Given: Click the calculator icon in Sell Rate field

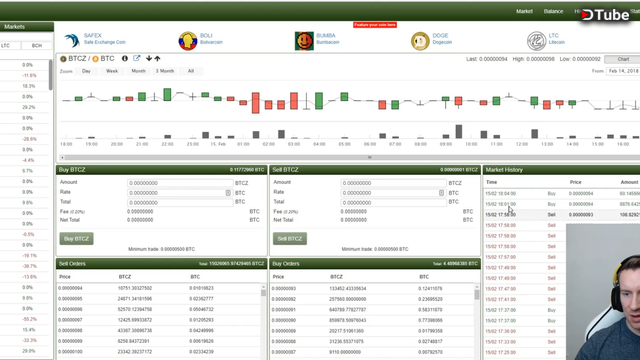Looking at the screenshot, I should (441, 193).
